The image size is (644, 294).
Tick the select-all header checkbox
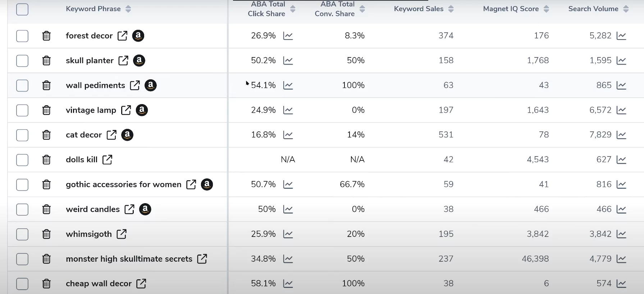[22, 9]
